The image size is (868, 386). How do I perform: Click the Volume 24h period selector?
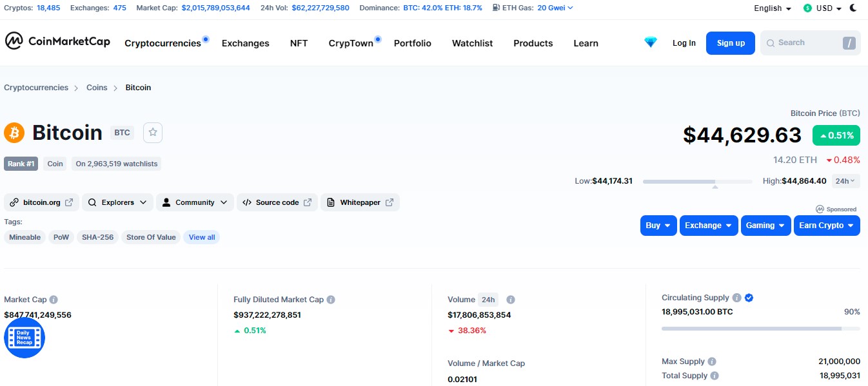tap(488, 300)
